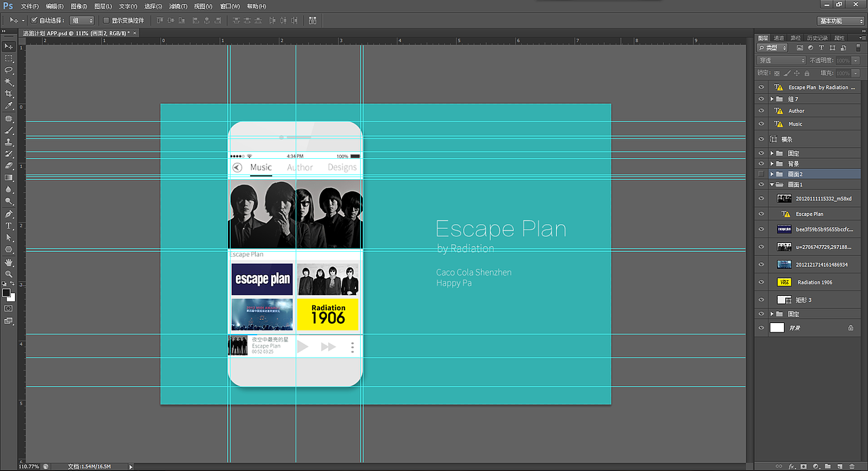
Task: Expand the 背景 layer group
Action: 772,164
